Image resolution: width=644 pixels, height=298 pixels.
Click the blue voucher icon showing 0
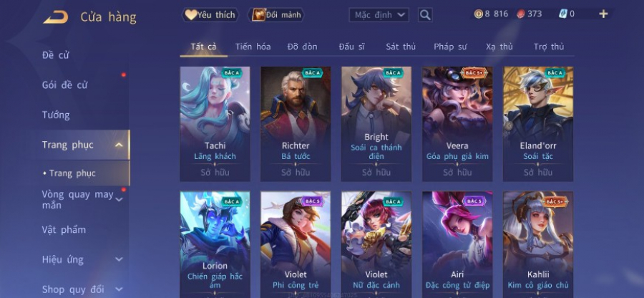563,14
